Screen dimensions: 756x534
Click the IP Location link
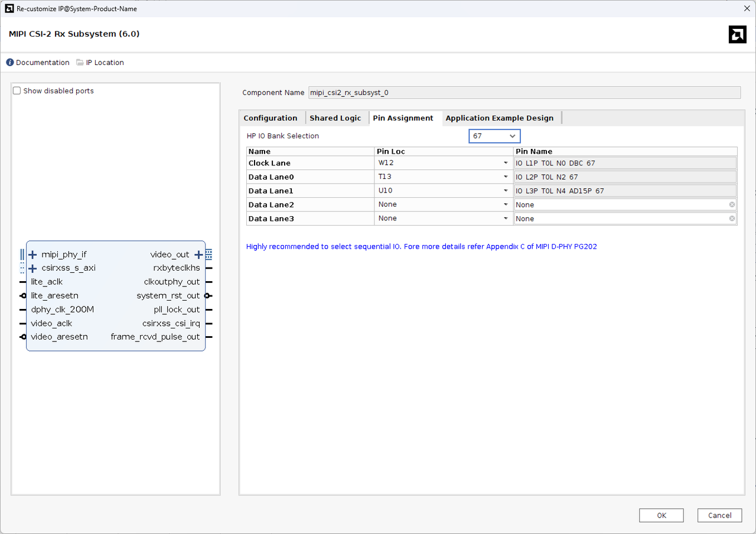click(x=105, y=63)
